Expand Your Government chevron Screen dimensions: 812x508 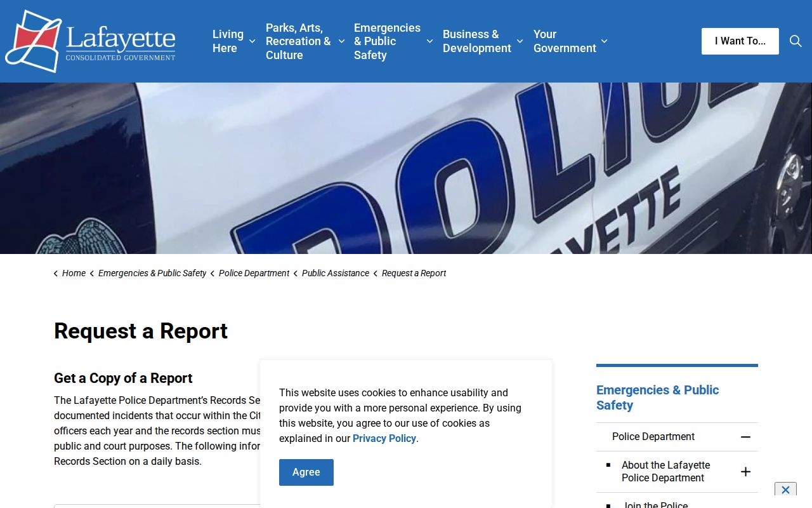pyautogui.click(x=604, y=41)
